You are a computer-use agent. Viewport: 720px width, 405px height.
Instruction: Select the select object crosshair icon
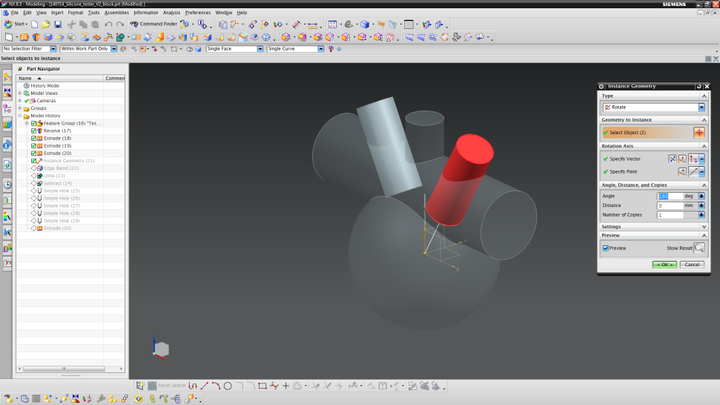coord(699,132)
